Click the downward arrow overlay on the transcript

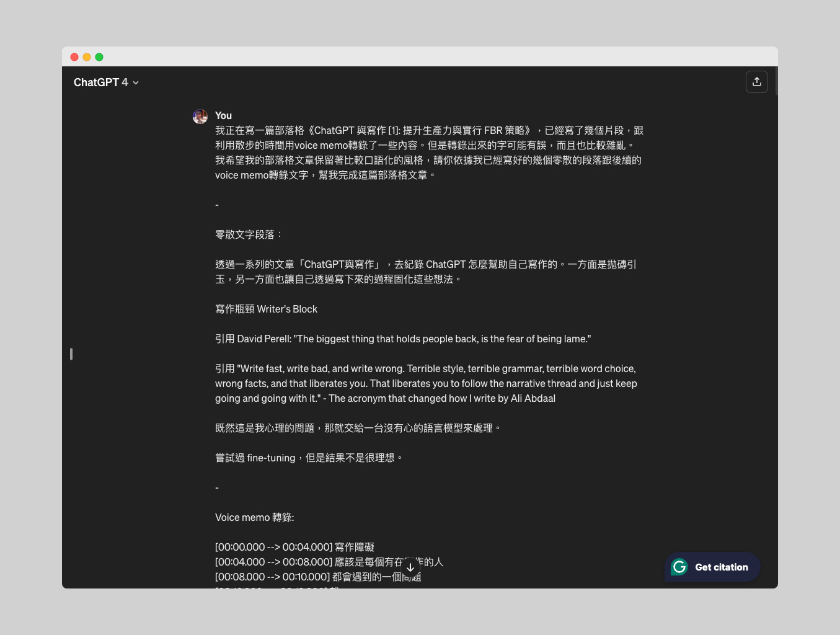(410, 566)
